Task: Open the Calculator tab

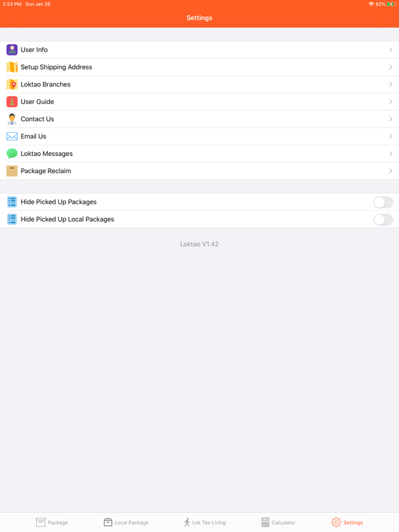Action: [278, 522]
